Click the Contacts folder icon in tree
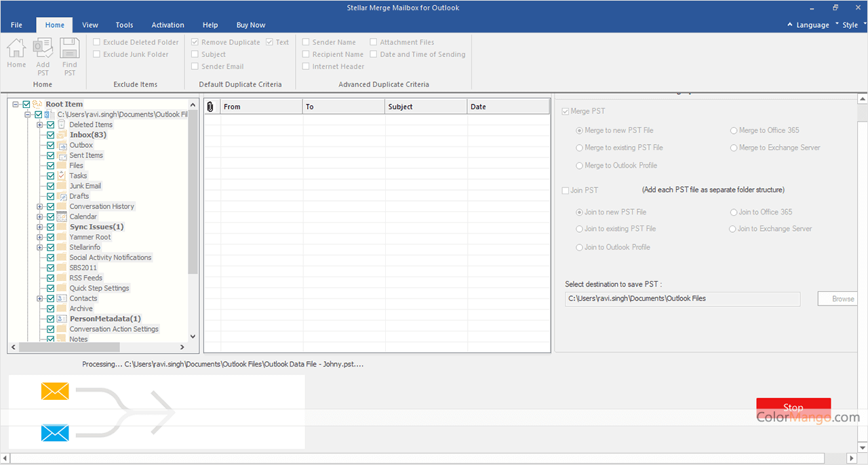Viewport: 868px width, 465px height. [x=62, y=298]
